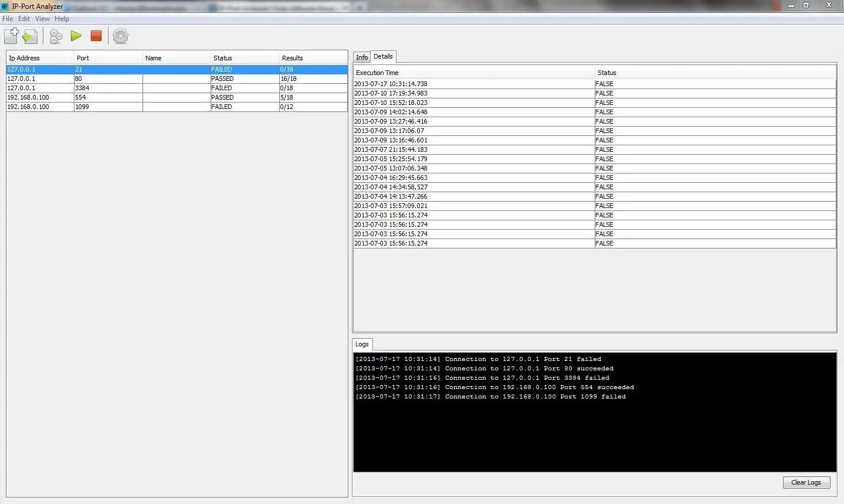The width and height of the screenshot is (844, 504).
Task: Select execution 2013-07-07 21:15:44.183
Action: [x=595, y=149]
